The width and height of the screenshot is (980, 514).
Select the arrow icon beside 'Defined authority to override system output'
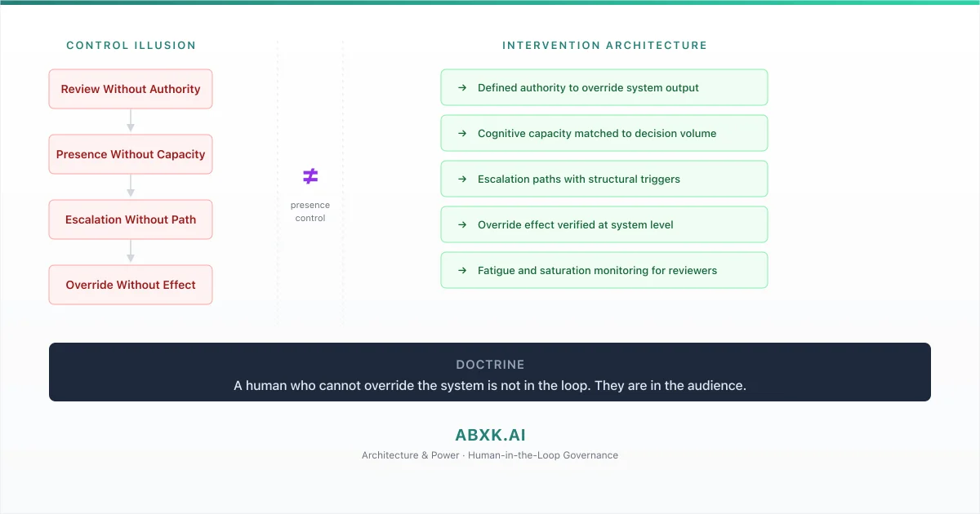[461, 87]
